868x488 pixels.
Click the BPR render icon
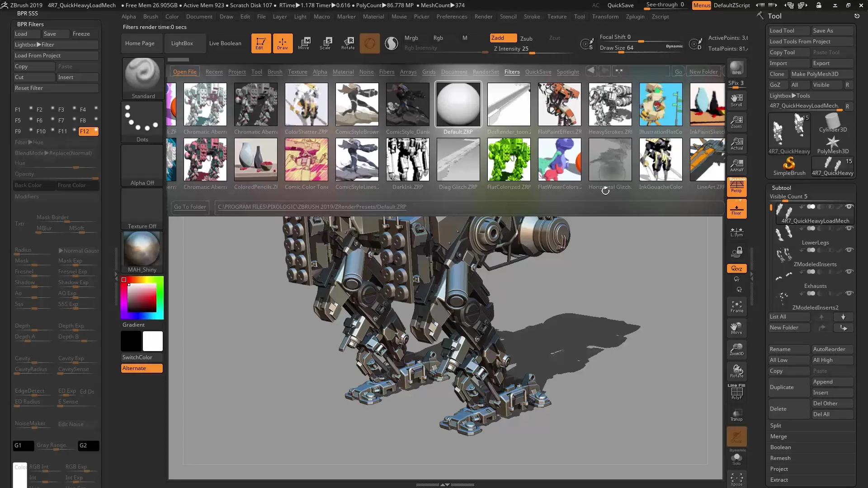pyautogui.click(x=736, y=68)
